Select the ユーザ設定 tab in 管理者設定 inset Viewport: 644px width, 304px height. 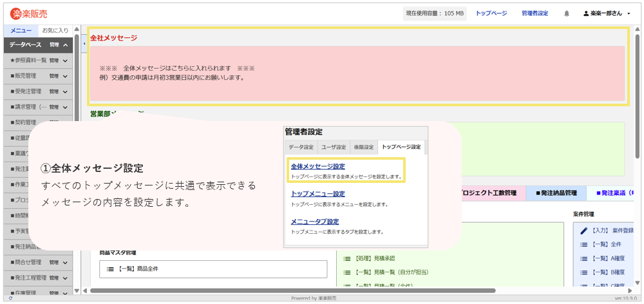tap(333, 147)
